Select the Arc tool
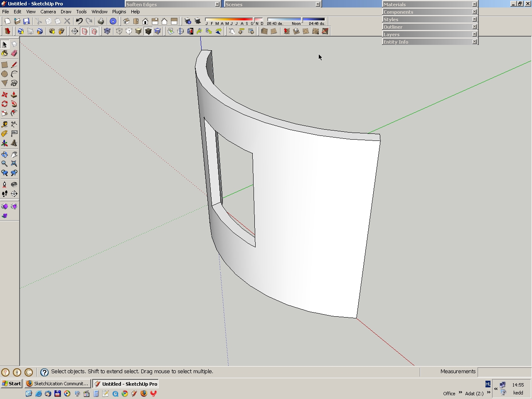Screen dimensions: 532x399 14,74
